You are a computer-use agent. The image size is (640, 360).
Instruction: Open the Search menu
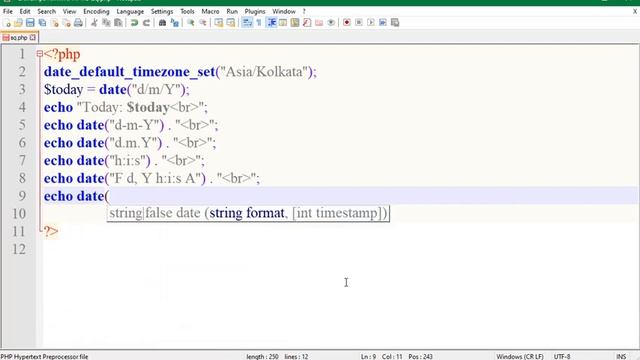coord(47,11)
